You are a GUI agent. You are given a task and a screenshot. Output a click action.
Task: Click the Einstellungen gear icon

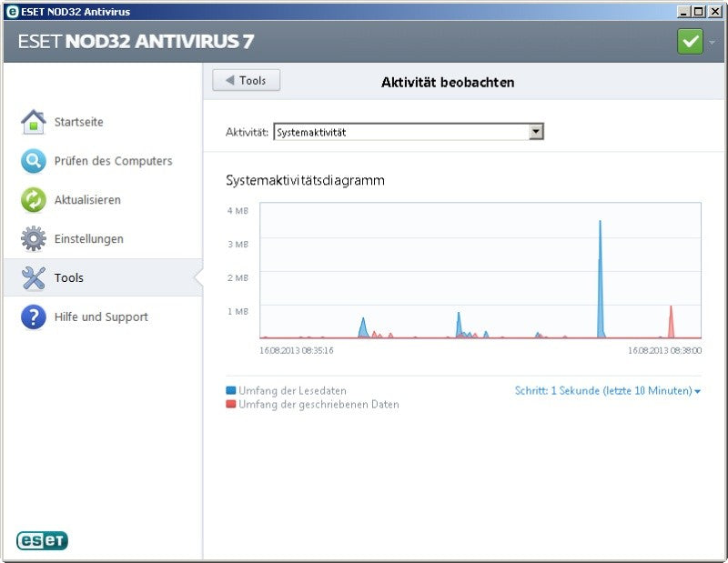[34, 238]
